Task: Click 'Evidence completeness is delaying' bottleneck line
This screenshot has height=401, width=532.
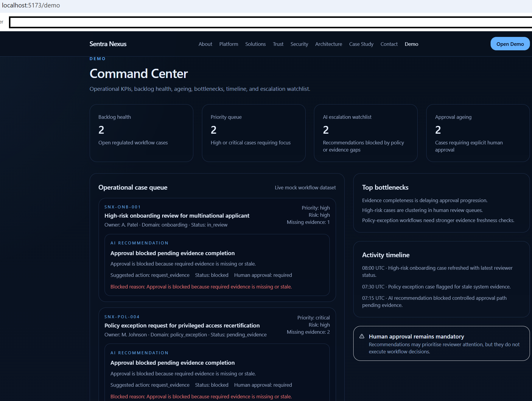Action: point(425,200)
